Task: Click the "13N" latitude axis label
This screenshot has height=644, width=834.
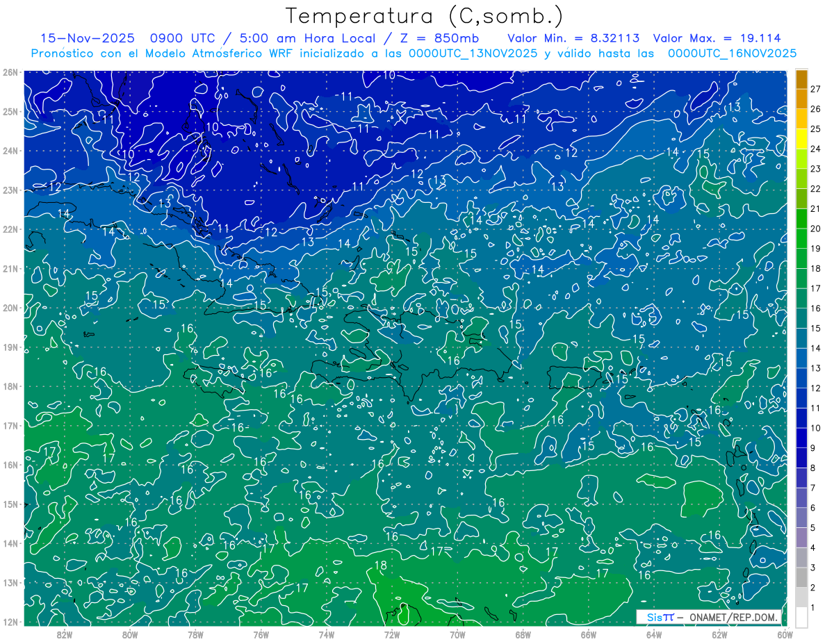Action: [x=10, y=582]
